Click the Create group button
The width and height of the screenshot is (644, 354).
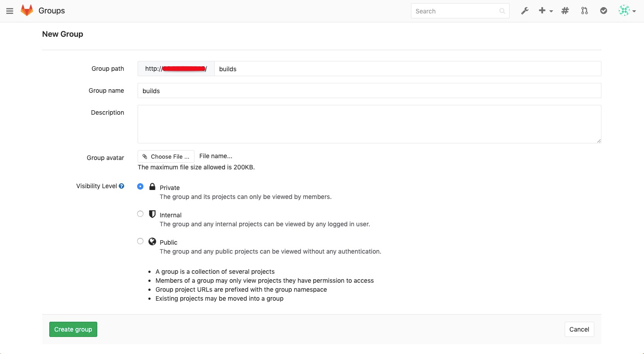pyautogui.click(x=73, y=329)
